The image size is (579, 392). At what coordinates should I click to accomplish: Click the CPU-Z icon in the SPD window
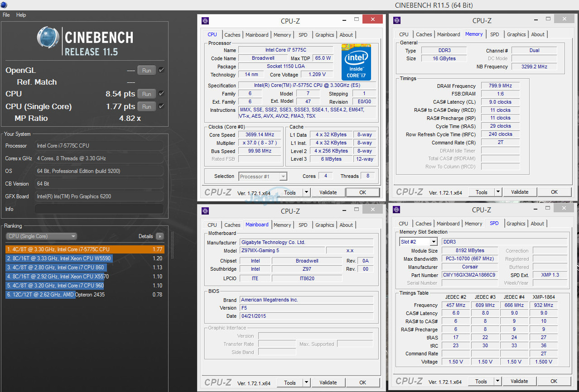coord(396,209)
